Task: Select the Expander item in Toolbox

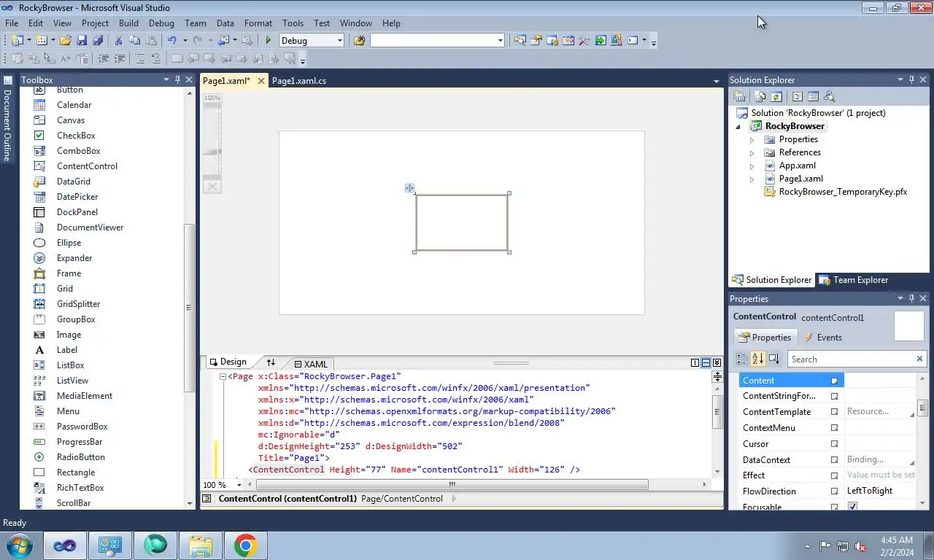Action: (74, 258)
